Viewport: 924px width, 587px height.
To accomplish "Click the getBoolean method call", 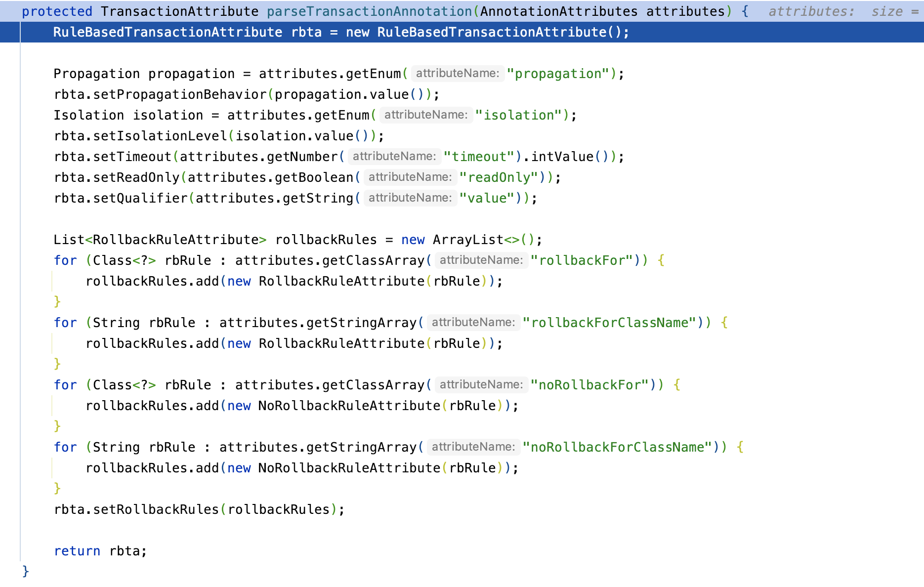I will pyautogui.click(x=314, y=177).
